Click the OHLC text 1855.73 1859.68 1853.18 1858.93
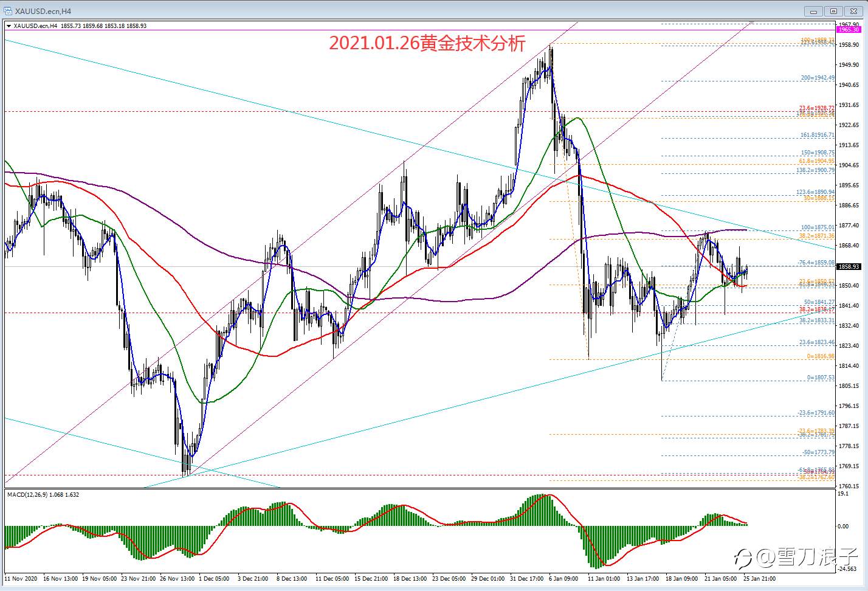 pos(104,26)
